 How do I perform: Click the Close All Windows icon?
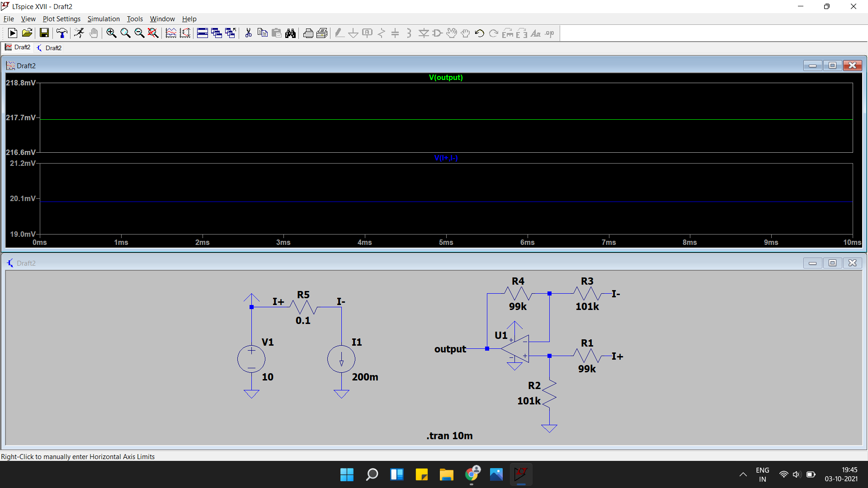click(x=231, y=33)
